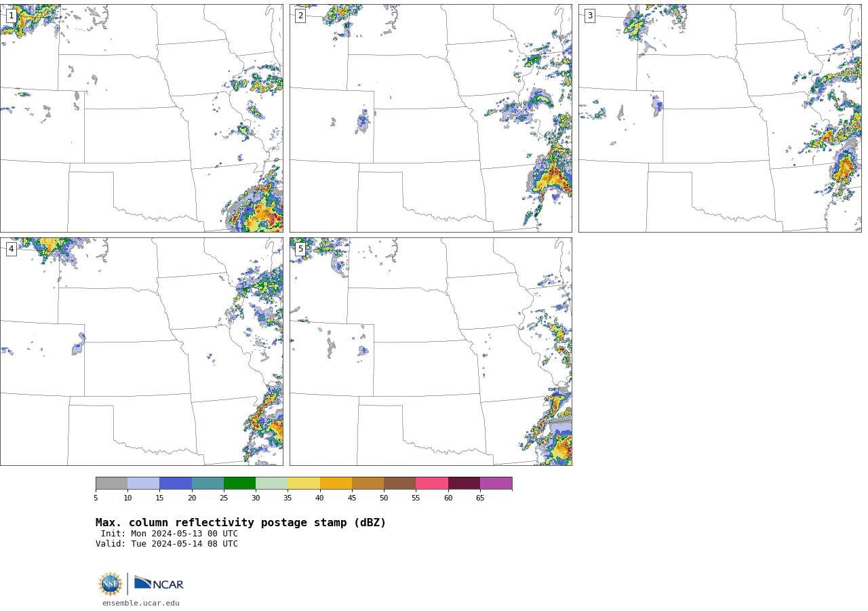Click the number label on panel 3

click(590, 16)
